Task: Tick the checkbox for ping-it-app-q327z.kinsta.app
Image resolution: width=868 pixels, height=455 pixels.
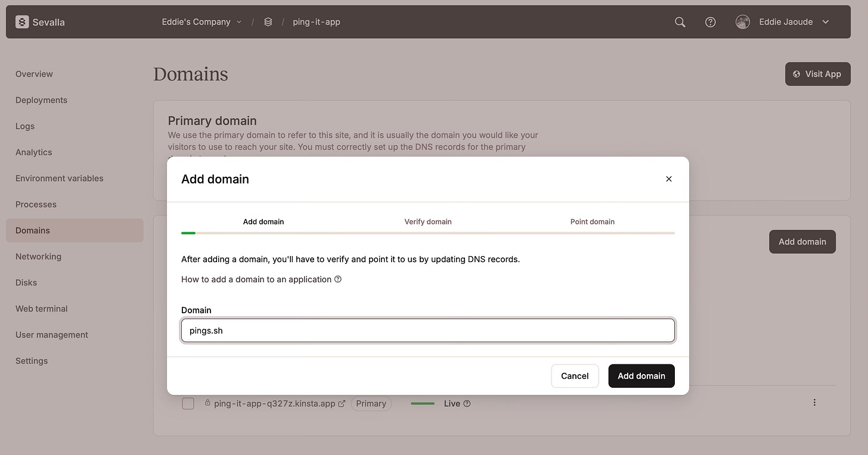Action: click(x=188, y=403)
